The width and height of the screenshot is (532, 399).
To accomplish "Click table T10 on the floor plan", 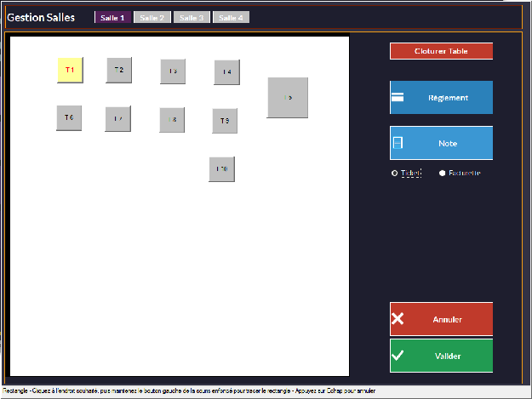I will click(x=222, y=169).
